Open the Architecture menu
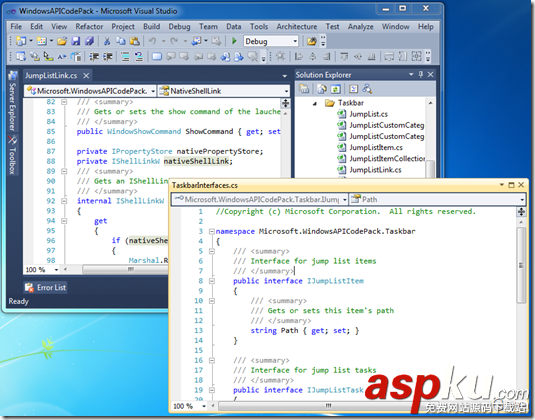Screen dimensions: 535x420 (x=297, y=27)
